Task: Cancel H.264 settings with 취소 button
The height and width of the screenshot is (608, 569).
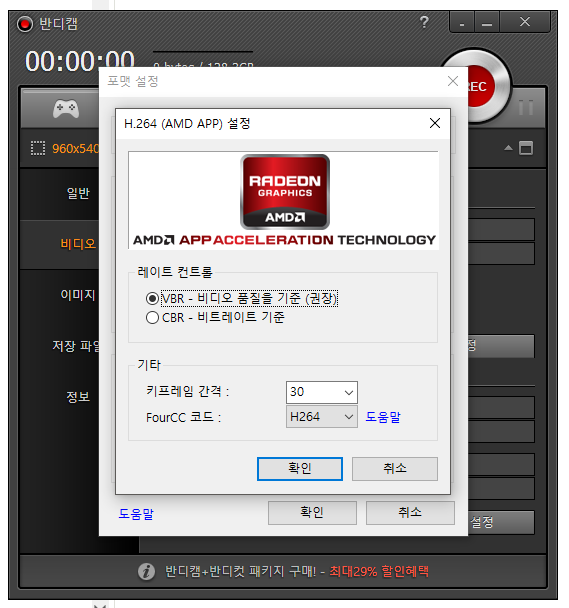Action: (395, 469)
